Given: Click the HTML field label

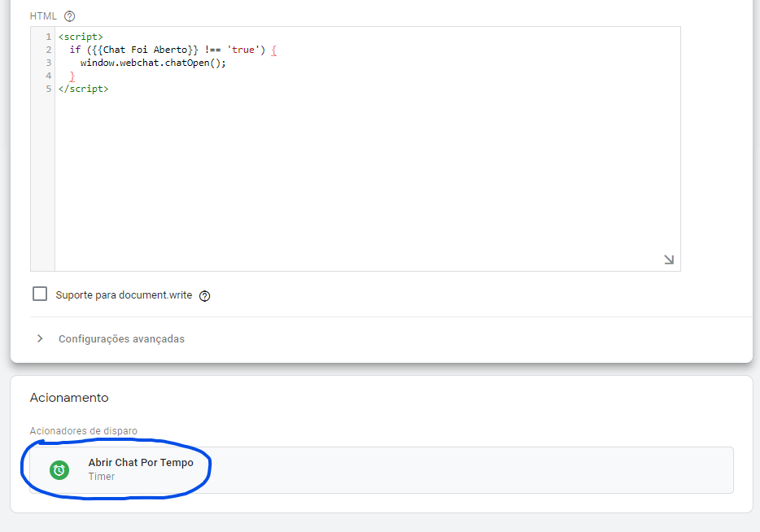Looking at the screenshot, I should click(x=43, y=16).
